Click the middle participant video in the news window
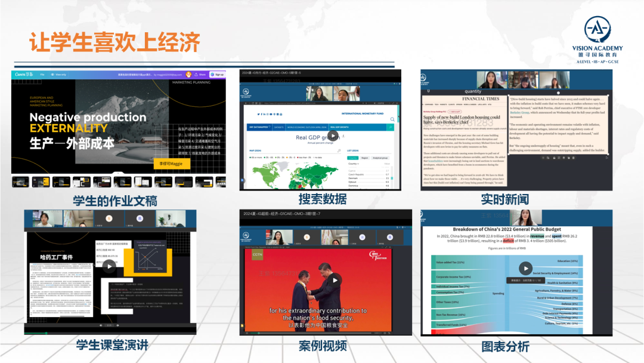The width and height of the screenshot is (644, 363). pyautogui.click(x=524, y=80)
